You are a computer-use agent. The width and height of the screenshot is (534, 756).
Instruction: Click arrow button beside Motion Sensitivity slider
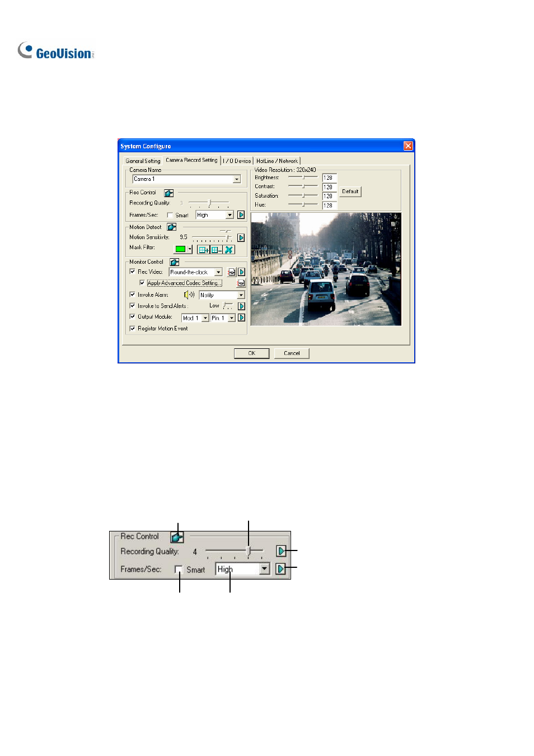tap(241, 237)
